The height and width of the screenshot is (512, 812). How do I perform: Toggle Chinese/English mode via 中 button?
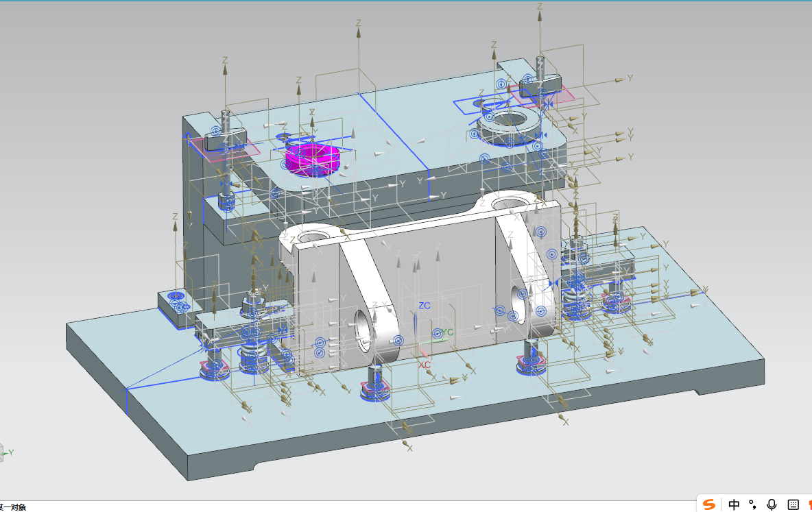[x=734, y=504]
